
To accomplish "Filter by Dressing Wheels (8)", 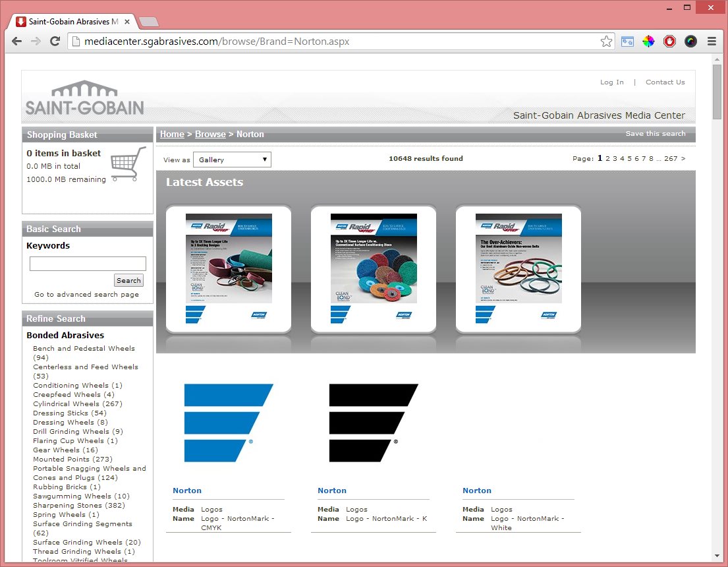I will (x=70, y=423).
